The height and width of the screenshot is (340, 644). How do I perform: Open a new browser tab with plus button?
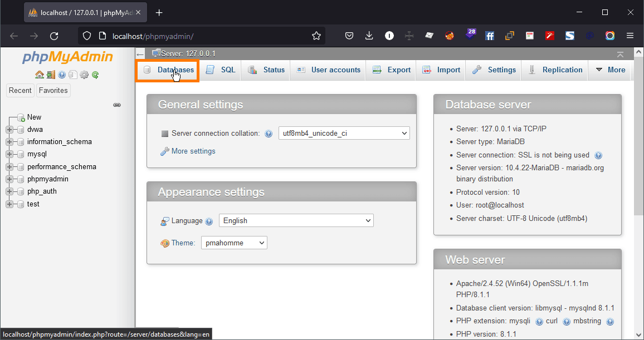(159, 13)
